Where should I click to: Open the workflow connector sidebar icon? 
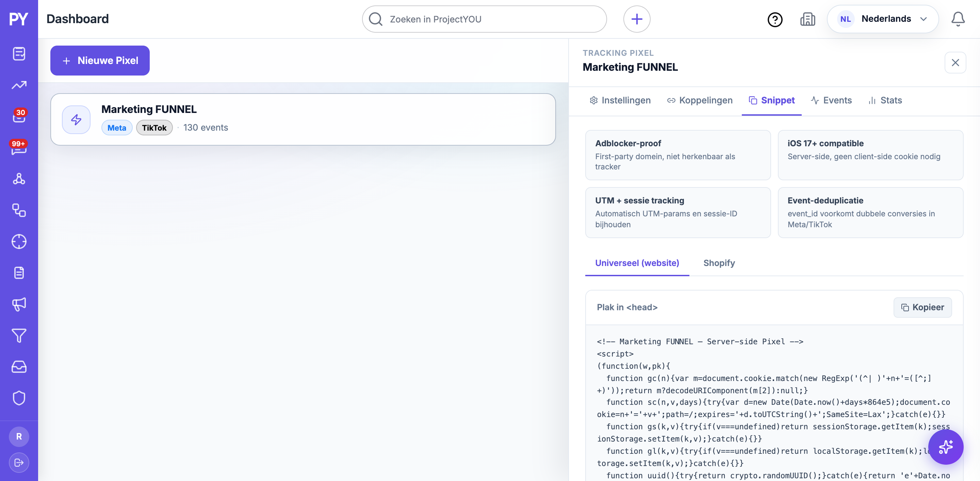pyautogui.click(x=19, y=210)
